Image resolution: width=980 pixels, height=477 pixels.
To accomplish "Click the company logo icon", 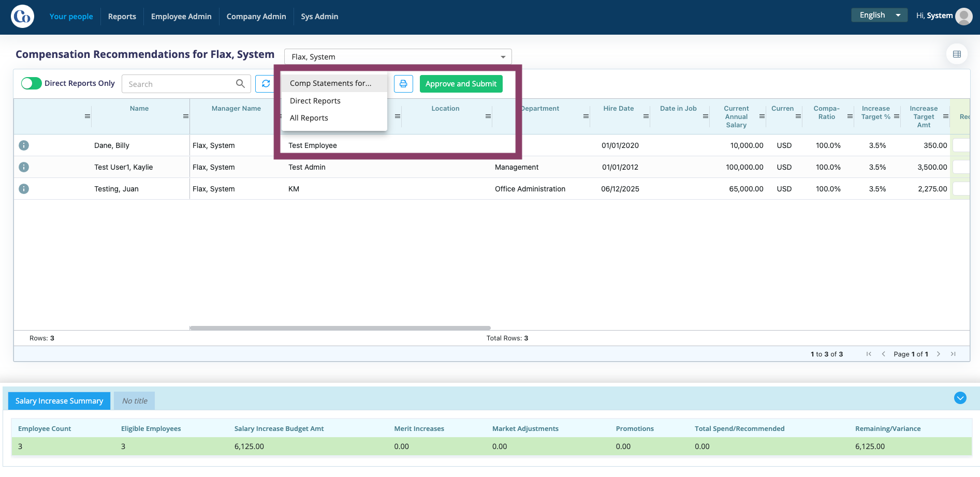I will click(23, 17).
